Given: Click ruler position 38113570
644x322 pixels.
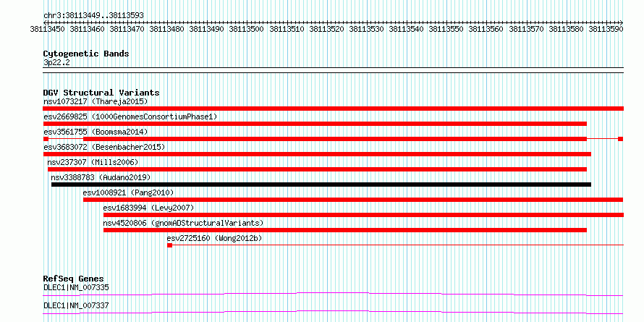Looking at the screenshot, I should coord(526,29).
